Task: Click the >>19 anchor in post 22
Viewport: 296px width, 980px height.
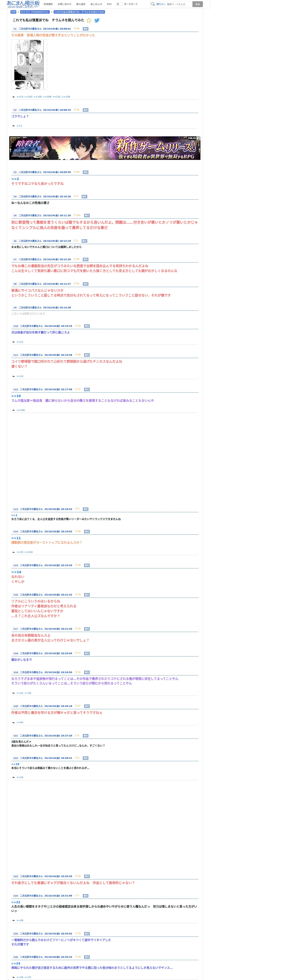Action: click(15, 764)
